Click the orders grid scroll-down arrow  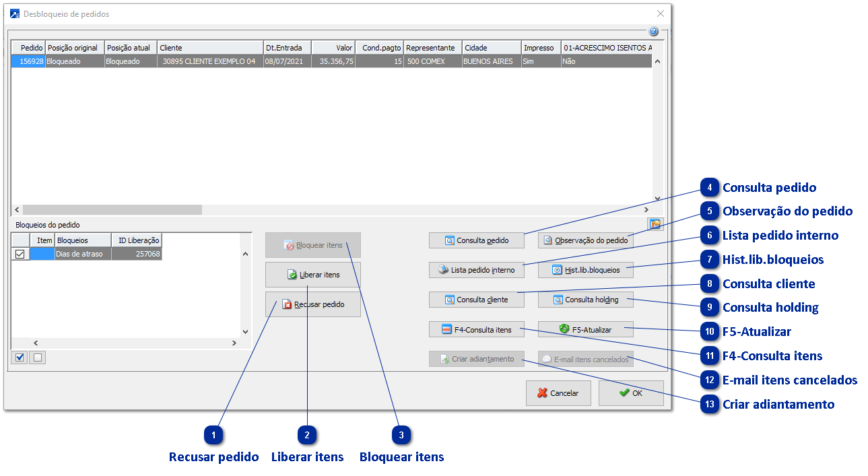tap(658, 199)
